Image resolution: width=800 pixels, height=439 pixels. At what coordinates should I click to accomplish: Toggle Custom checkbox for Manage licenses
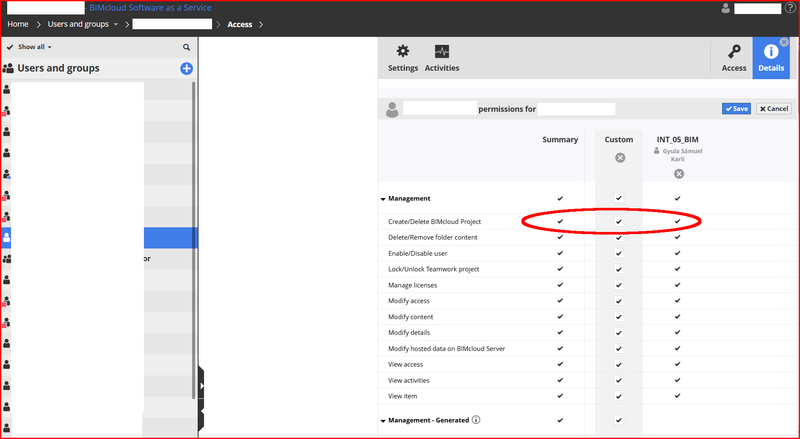(619, 285)
